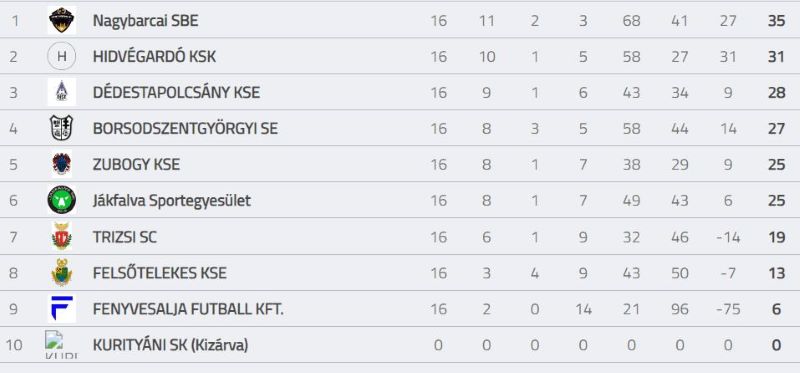
Task: Open the HIDVÉGARDÓ KSK team page
Action: (x=154, y=57)
